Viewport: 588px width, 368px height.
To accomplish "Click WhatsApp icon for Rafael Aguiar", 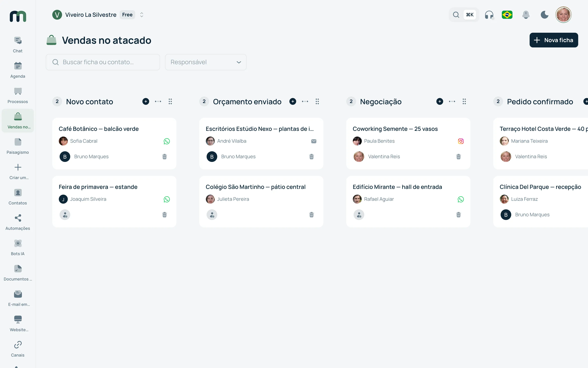I will tap(461, 199).
